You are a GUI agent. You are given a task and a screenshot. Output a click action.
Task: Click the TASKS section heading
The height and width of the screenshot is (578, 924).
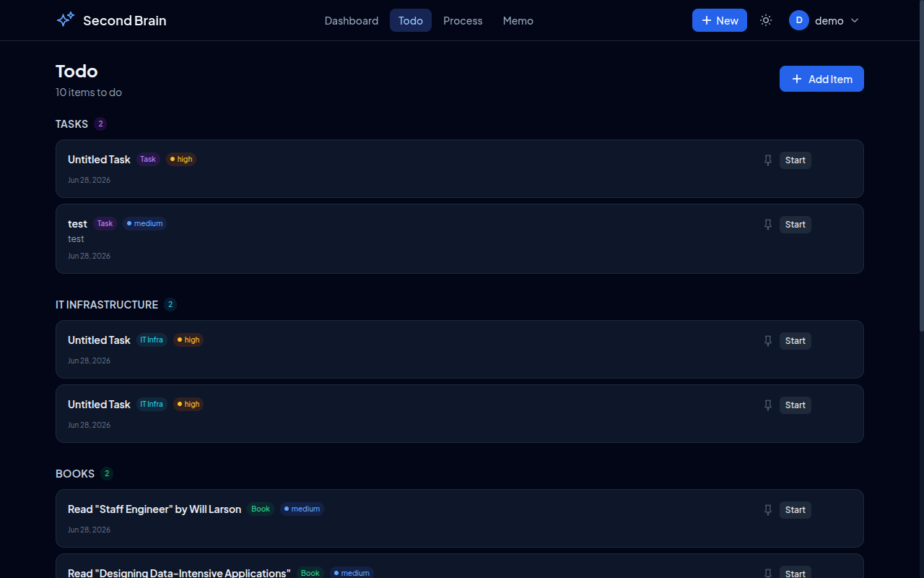tap(71, 124)
